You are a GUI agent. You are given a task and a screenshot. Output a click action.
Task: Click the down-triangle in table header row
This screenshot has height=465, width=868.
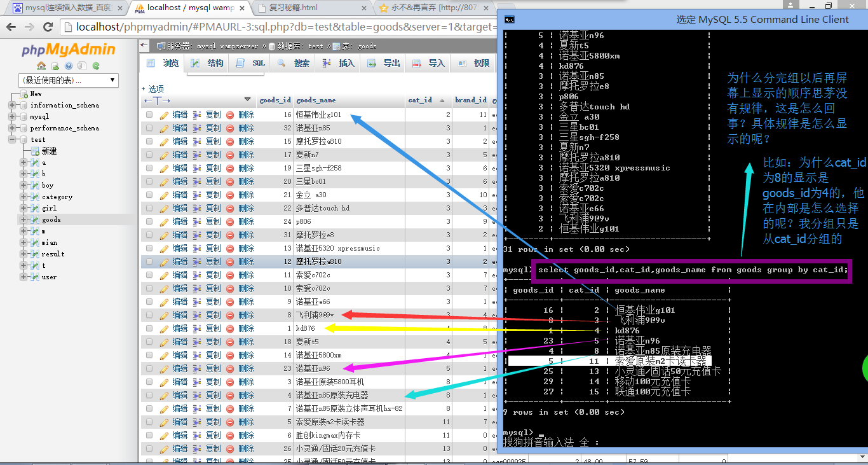pos(248,99)
